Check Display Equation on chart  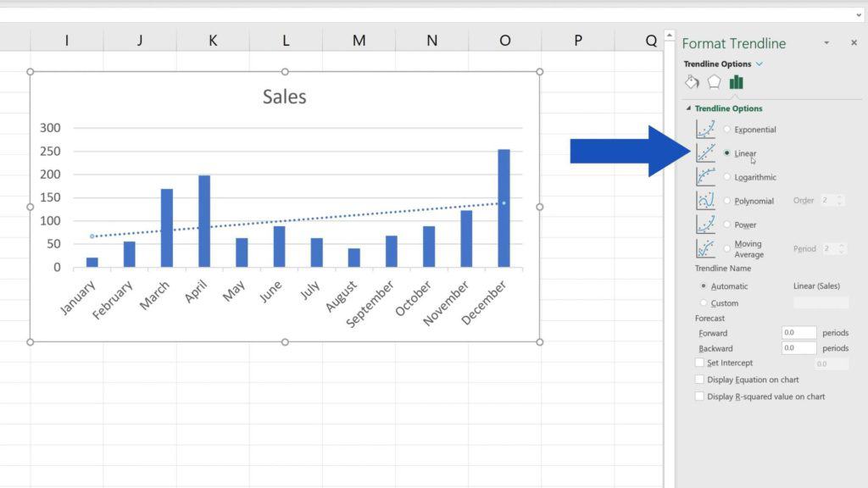click(699, 380)
